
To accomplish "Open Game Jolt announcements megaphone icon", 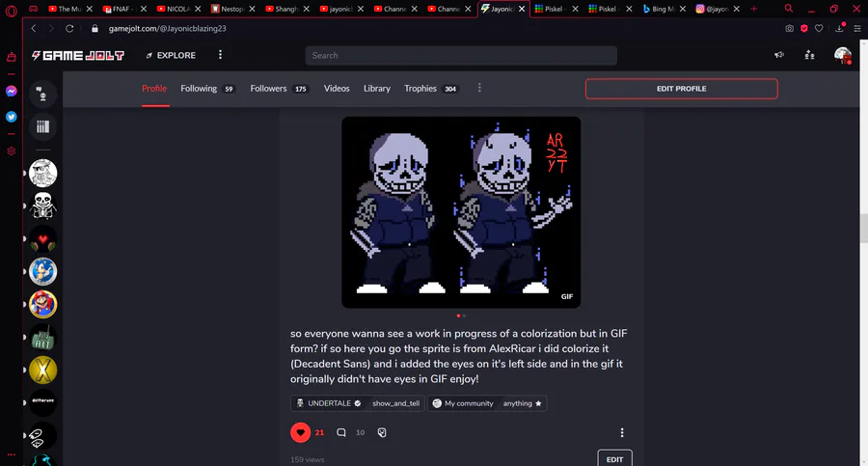I will pyautogui.click(x=779, y=55).
